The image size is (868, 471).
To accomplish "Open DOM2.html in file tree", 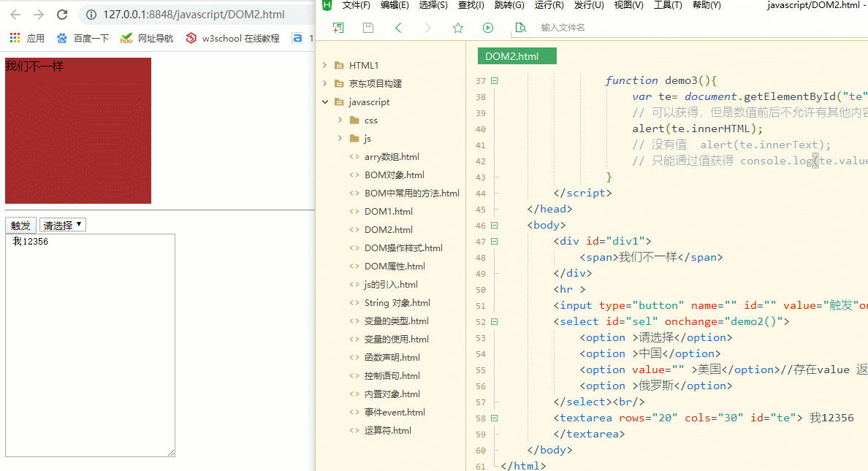I will pos(389,230).
